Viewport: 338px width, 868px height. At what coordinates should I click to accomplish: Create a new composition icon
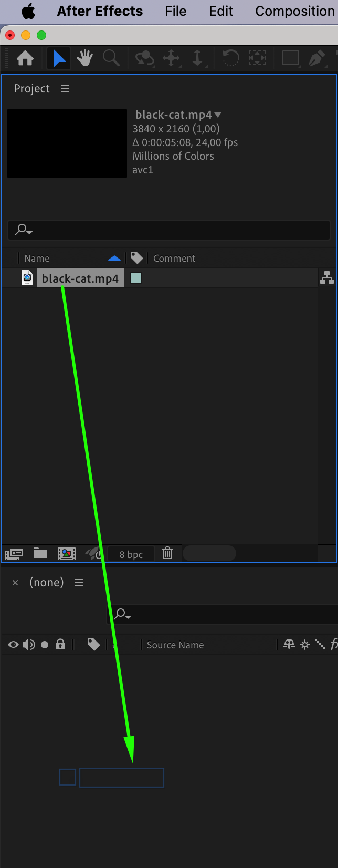[67, 553]
